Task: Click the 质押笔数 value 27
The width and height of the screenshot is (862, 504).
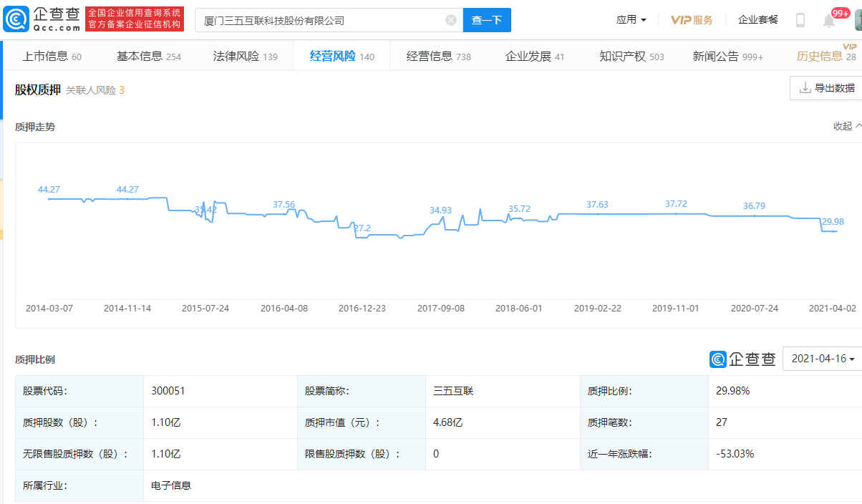Action: 722,422
